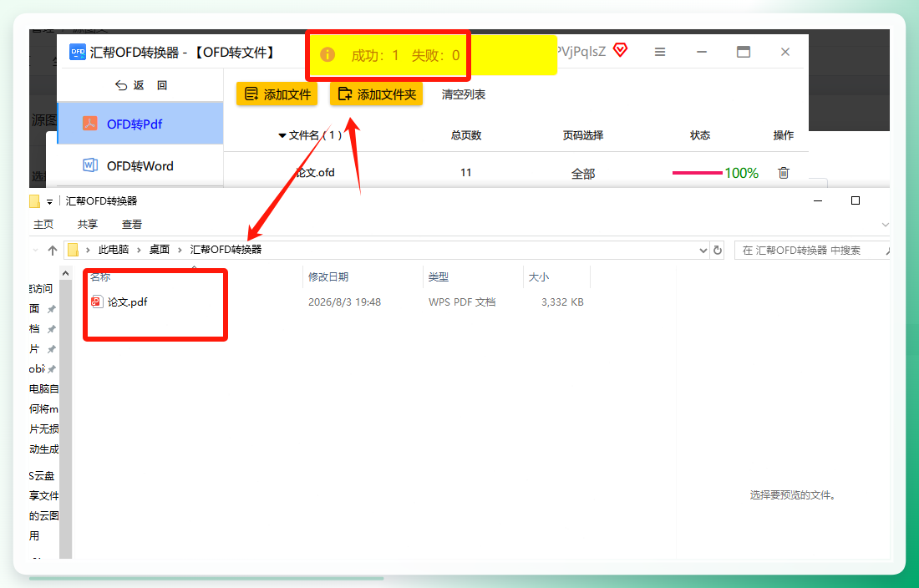Click the 添加文件夹 button
919x588 pixels.
coord(376,94)
